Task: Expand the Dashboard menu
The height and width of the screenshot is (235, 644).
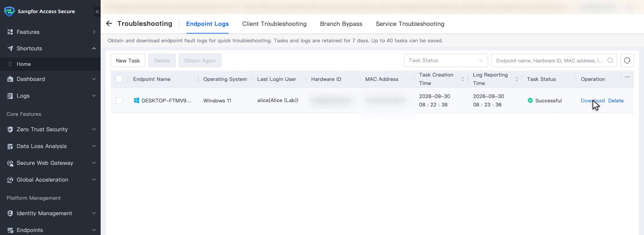Action: 94,79
